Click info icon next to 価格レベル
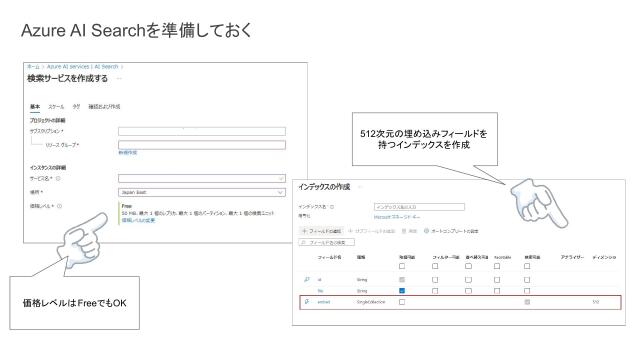640x360 pixels. pos(60,206)
